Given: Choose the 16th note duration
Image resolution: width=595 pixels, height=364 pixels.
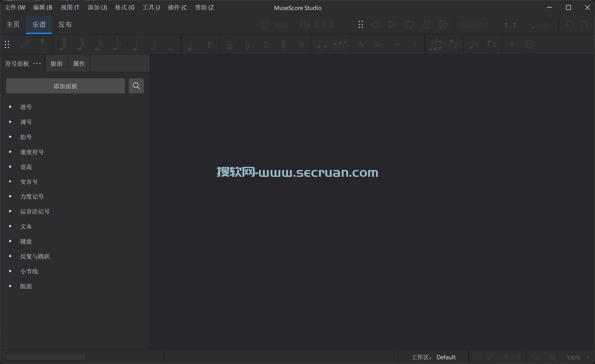Looking at the screenshot, I should tap(99, 44).
